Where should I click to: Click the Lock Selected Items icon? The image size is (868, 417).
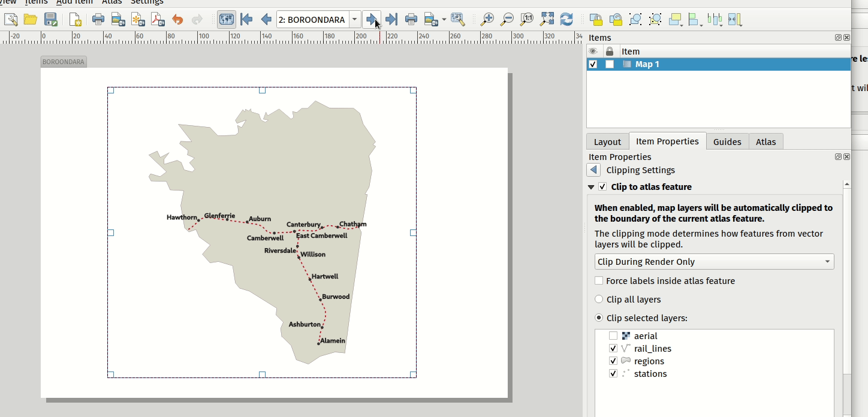click(595, 20)
